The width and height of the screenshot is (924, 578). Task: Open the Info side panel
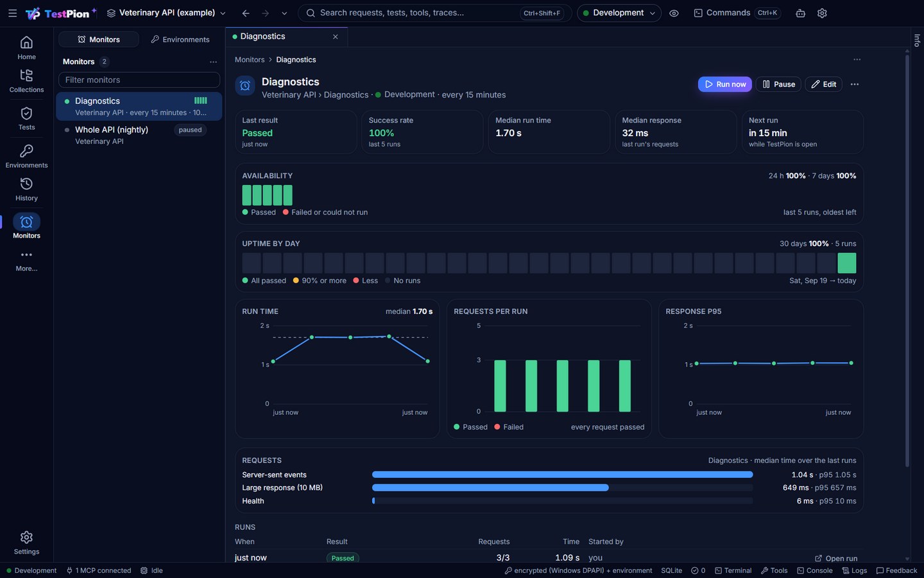(917, 40)
